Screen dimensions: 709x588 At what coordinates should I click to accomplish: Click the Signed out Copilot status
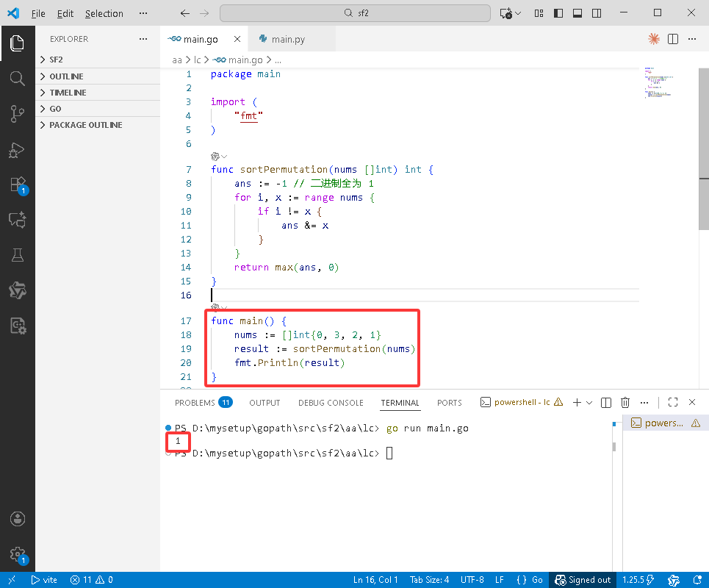(583, 580)
